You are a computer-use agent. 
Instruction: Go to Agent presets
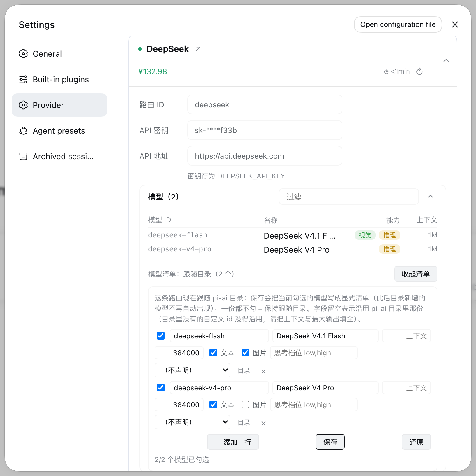(60, 131)
